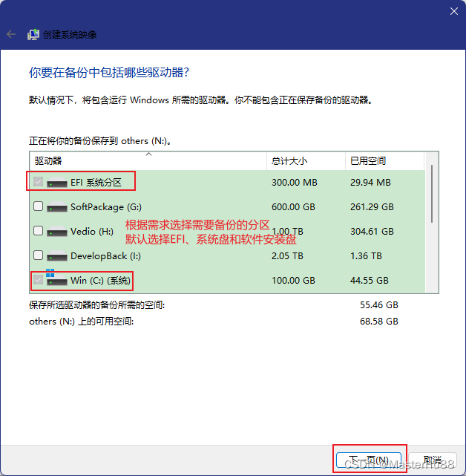Click the 300.00 MB total size cell
This screenshot has height=476, width=466.
tap(295, 183)
